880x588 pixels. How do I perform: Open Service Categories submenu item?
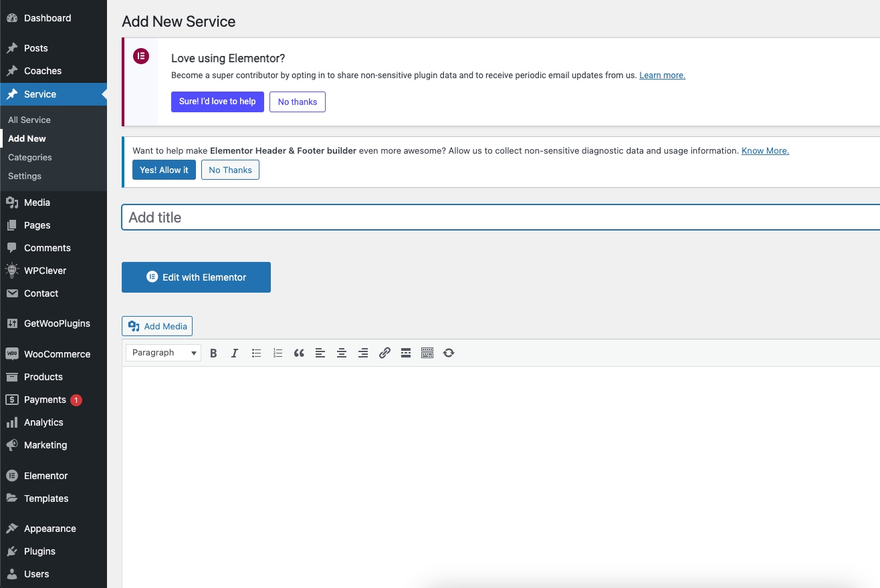(x=30, y=157)
